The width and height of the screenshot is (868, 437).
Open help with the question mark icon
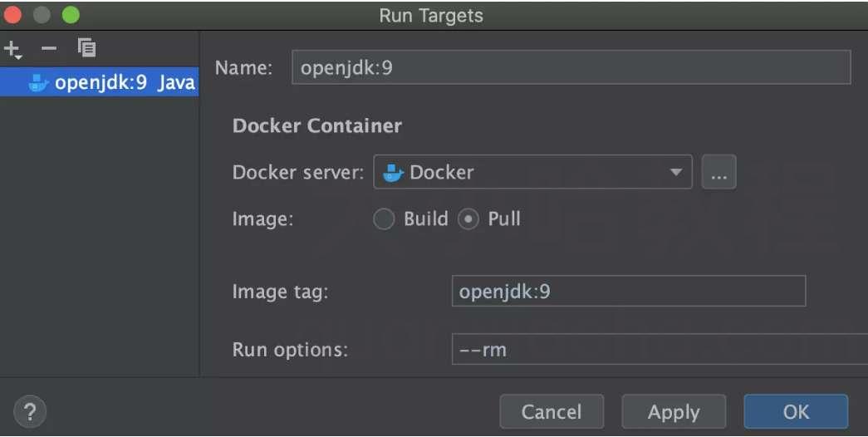tap(30, 411)
